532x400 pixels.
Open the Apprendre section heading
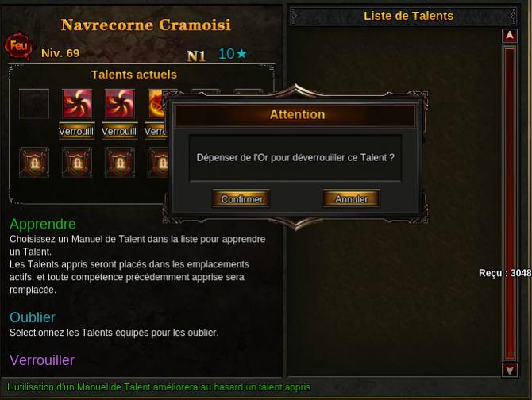[43, 224]
